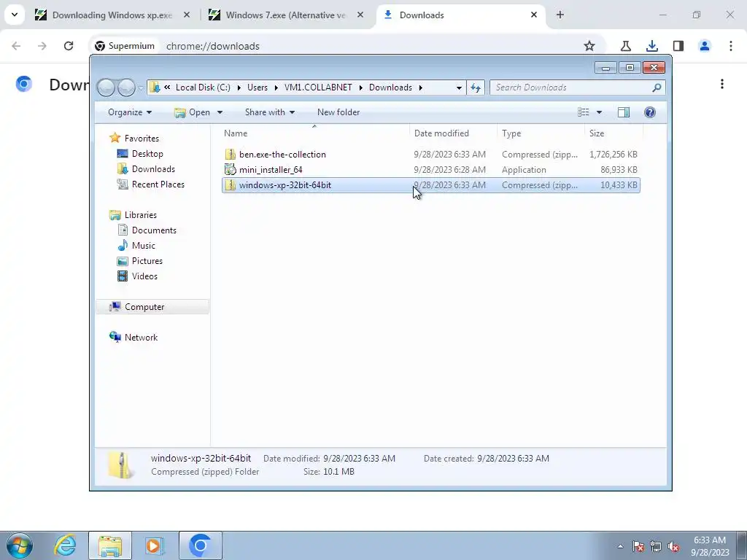Open the network tray icon
This screenshot has width=747, height=560.
pyautogui.click(x=656, y=546)
